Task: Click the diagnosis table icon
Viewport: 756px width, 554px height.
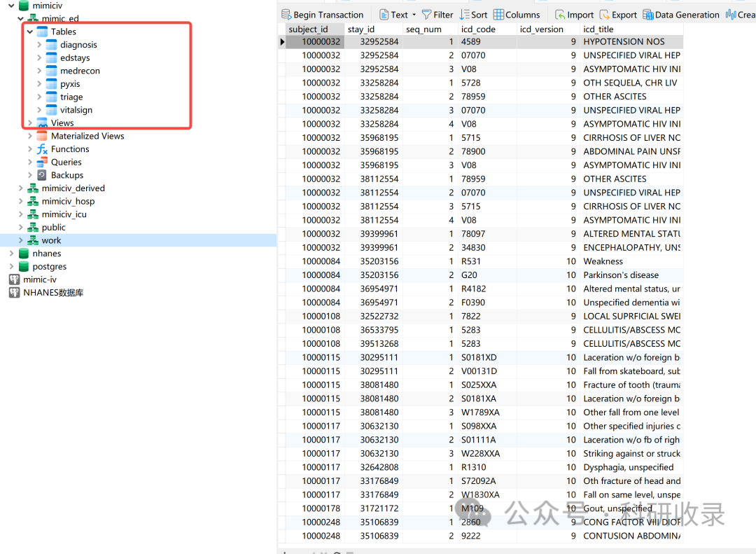Action: pyautogui.click(x=51, y=44)
